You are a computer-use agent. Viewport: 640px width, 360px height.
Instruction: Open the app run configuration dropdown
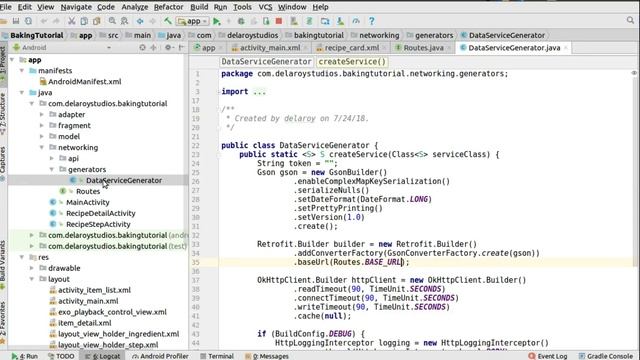193,21
